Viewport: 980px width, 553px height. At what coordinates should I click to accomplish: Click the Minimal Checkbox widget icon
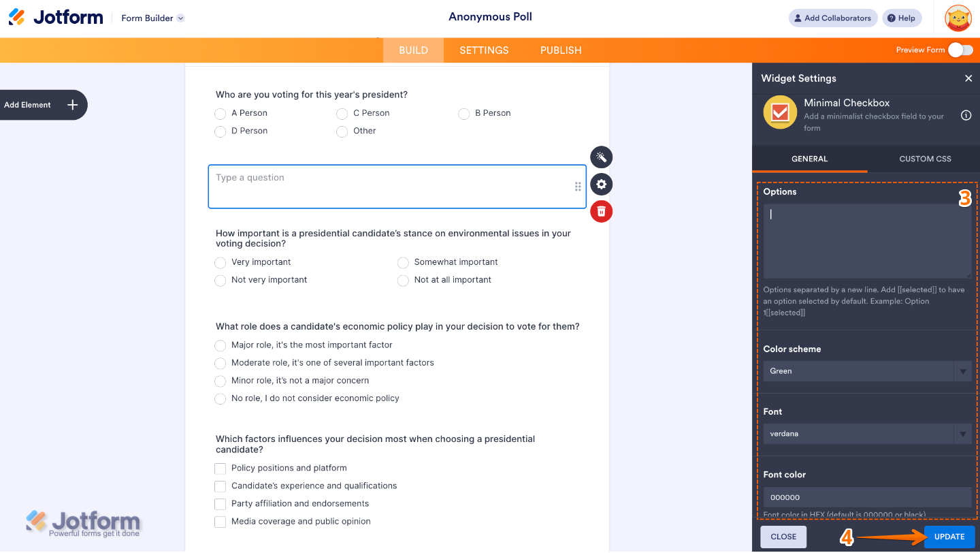click(780, 112)
